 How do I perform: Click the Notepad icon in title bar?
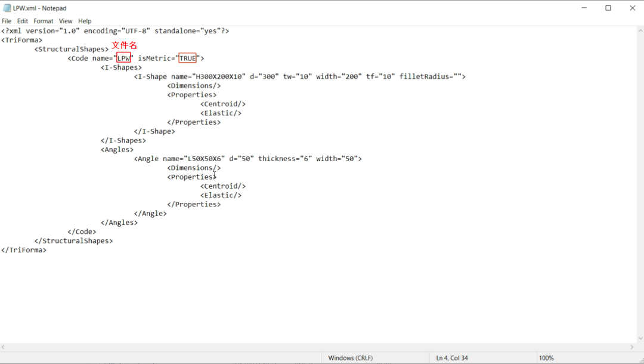[x=7, y=8]
